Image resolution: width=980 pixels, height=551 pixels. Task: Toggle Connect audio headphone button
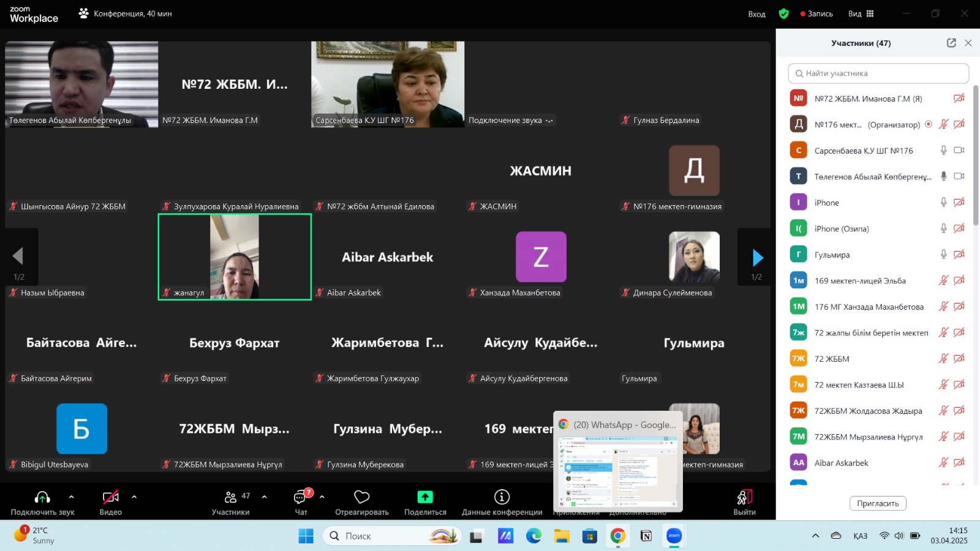[x=42, y=497]
